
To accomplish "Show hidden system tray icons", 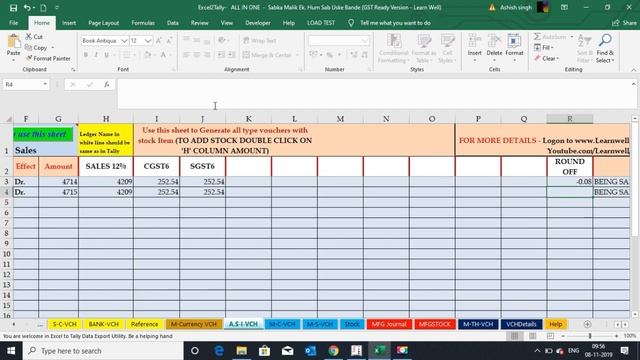I will coord(537,351).
